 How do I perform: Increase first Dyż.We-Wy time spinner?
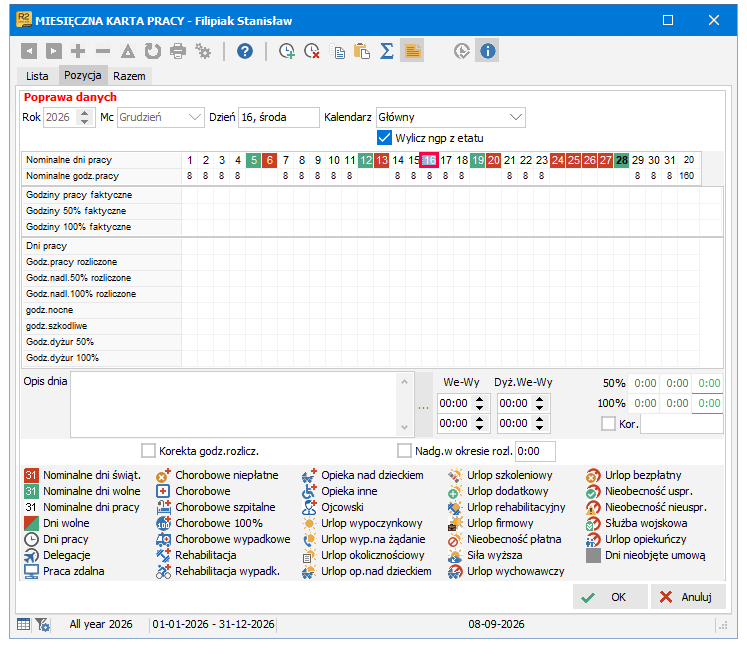click(539, 399)
